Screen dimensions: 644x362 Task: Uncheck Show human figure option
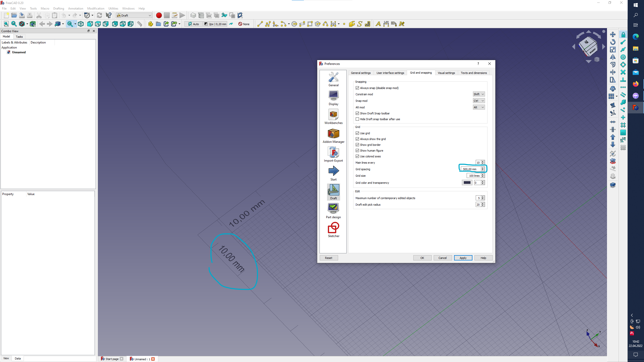[x=357, y=151]
